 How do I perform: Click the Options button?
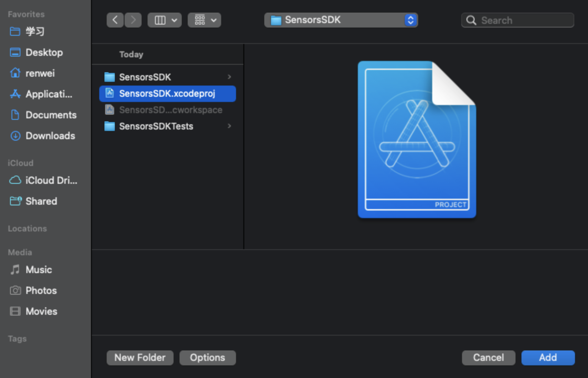point(207,358)
